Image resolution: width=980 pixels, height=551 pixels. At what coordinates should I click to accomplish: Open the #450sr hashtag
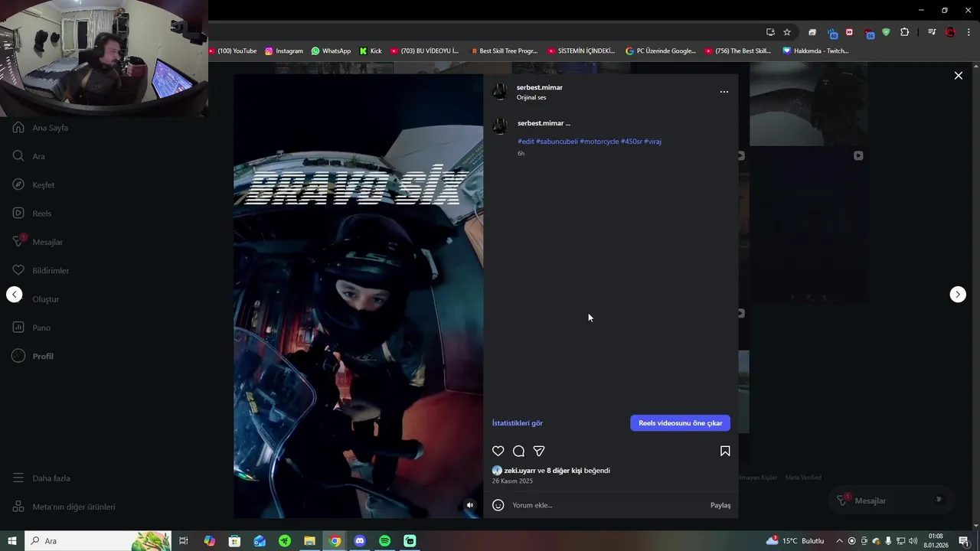tap(632, 142)
